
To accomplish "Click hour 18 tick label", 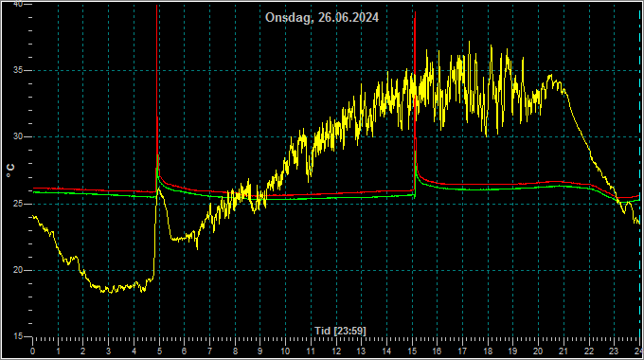I will tap(488, 351).
